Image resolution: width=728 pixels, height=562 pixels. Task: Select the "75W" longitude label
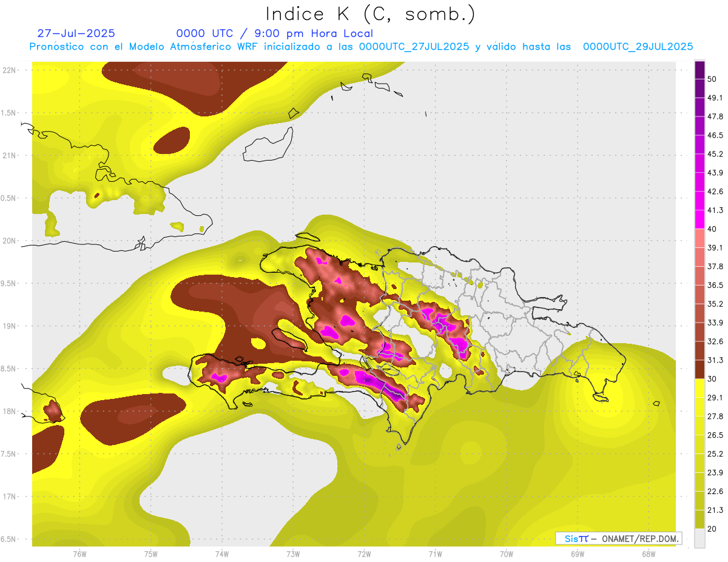[150, 554]
